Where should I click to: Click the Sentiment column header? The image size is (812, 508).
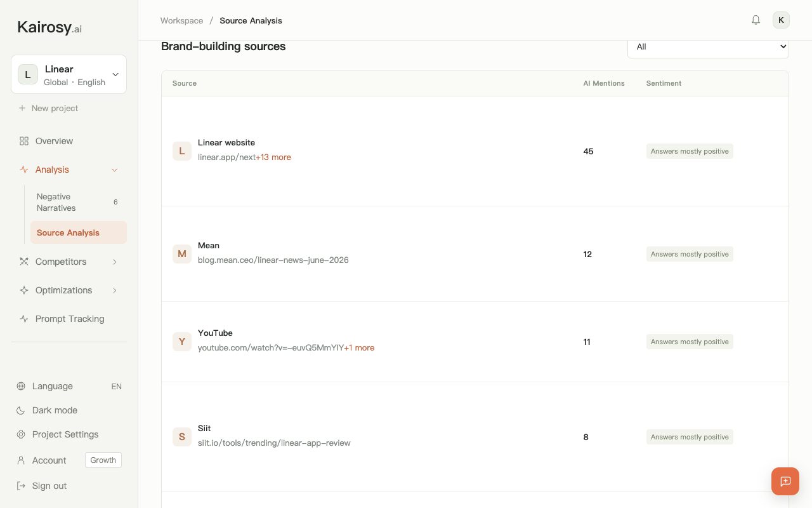coord(664,83)
